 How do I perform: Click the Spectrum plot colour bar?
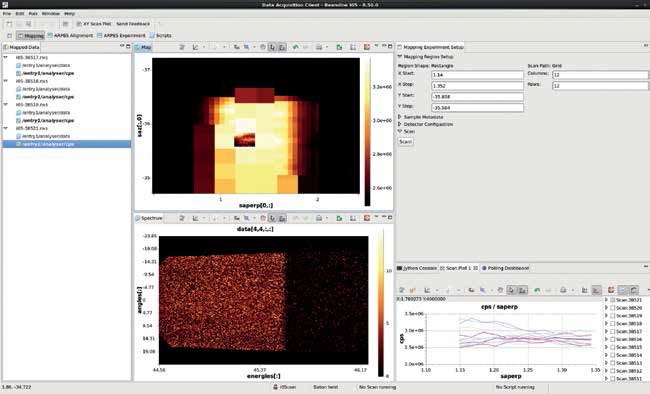coord(381,303)
